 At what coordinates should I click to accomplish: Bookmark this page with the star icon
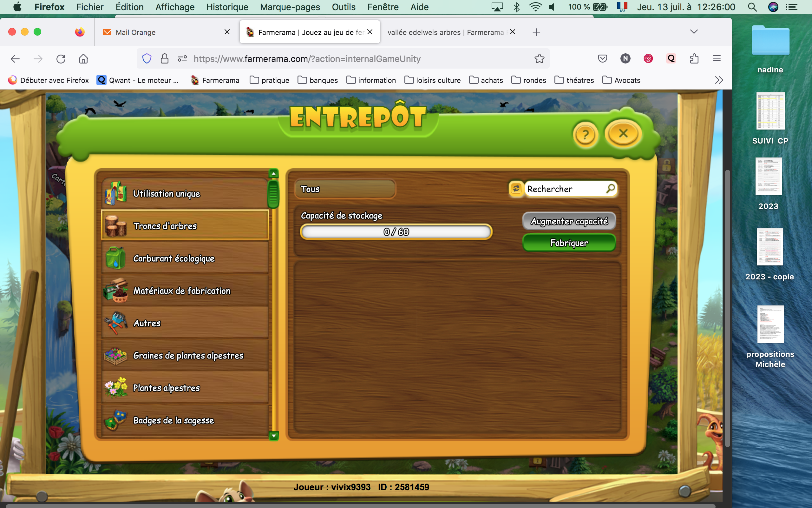point(539,58)
